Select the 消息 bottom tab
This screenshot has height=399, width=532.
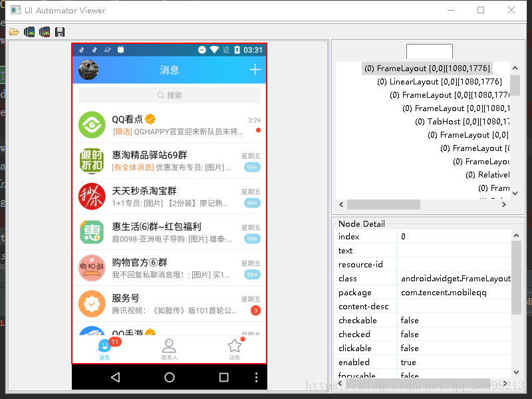point(104,350)
